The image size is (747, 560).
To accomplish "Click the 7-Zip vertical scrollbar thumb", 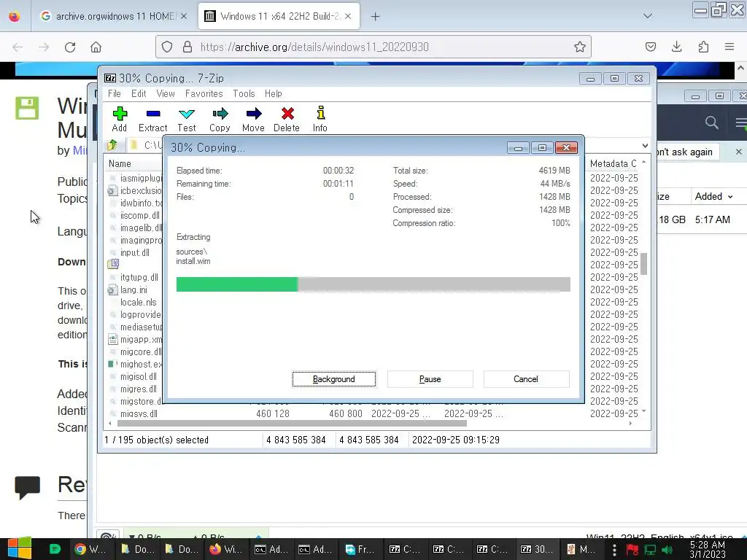I will pos(643,263).
